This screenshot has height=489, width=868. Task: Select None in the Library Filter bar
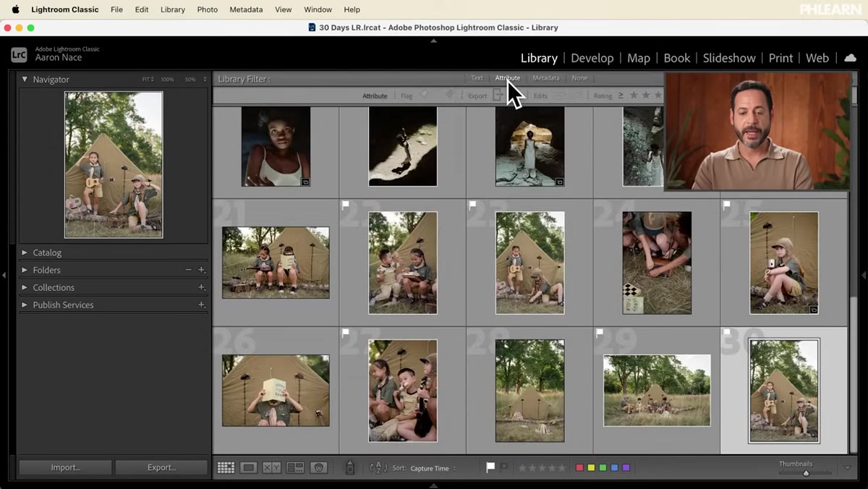coord(579,78)
